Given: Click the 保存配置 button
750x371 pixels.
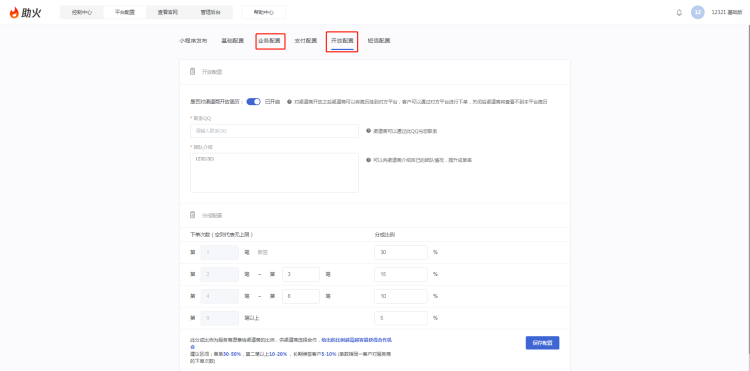Looking at the screenshot, I should 542,343.
